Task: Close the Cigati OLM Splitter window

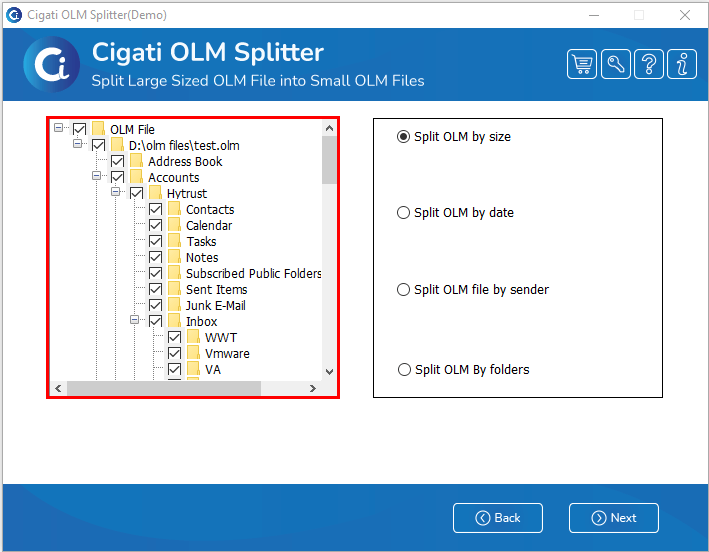Action: tap(685, 15)
